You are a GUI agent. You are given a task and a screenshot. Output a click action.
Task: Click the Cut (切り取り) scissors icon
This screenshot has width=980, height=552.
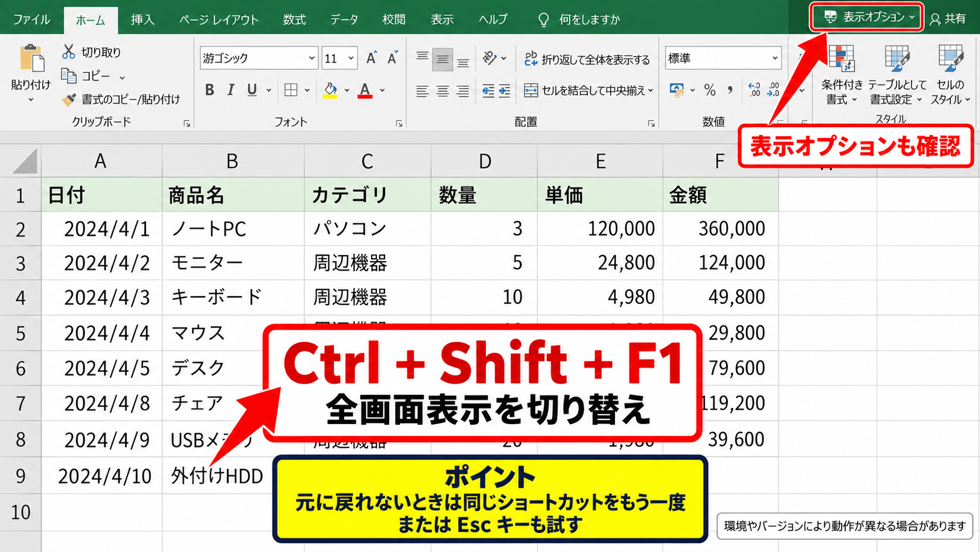pos(69,52)
